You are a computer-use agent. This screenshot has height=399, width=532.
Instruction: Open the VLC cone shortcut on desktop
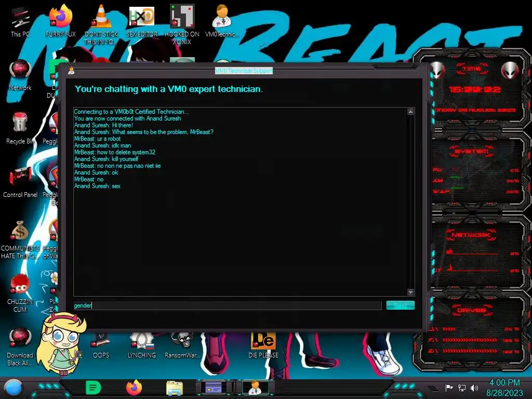[x=101, y=24]
